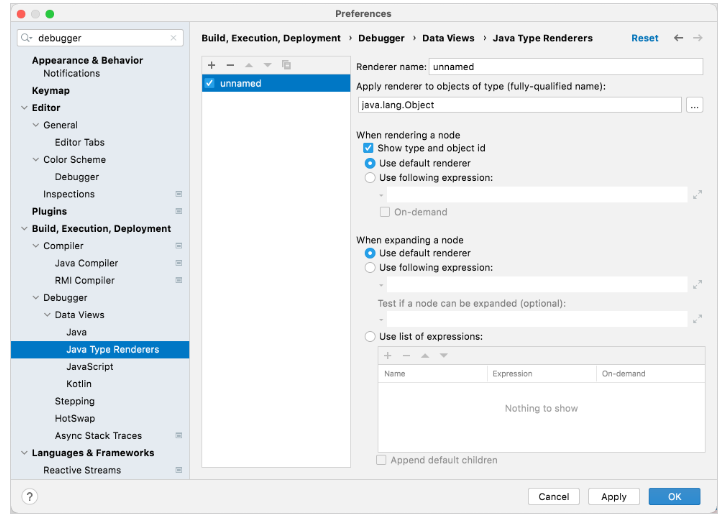Click the Cancel button
Image resolution: width=726 pixels, height=521 pixels.
coord(554,496)
